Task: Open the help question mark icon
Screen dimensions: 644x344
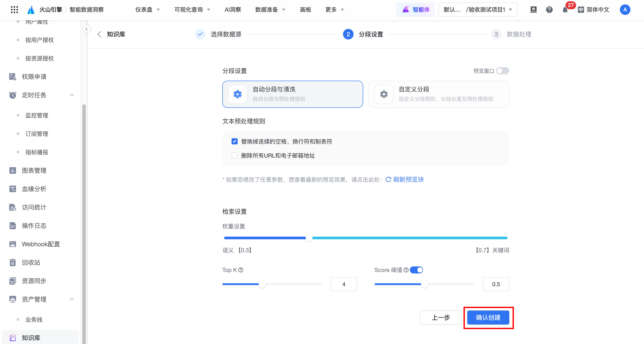Action: pyautogui.click(x=549, y=10)
